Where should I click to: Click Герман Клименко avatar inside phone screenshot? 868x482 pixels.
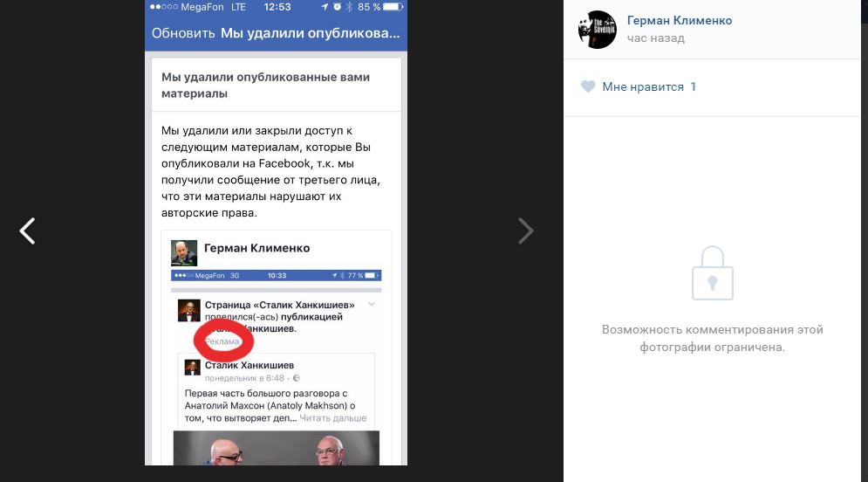(184, 253)
